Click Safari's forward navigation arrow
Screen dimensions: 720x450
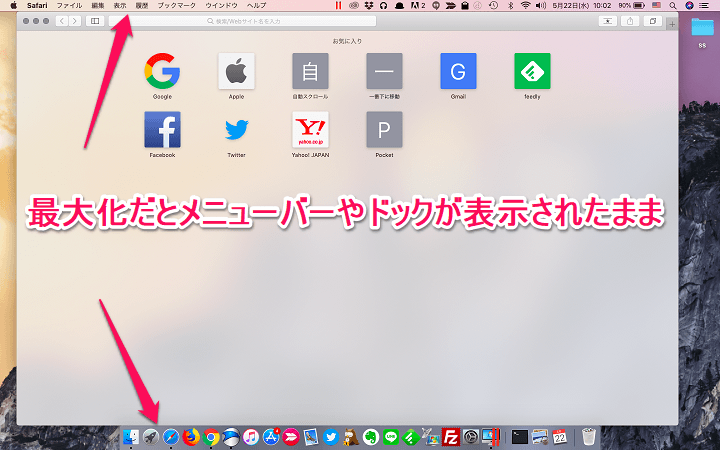(x=75, y=21)
